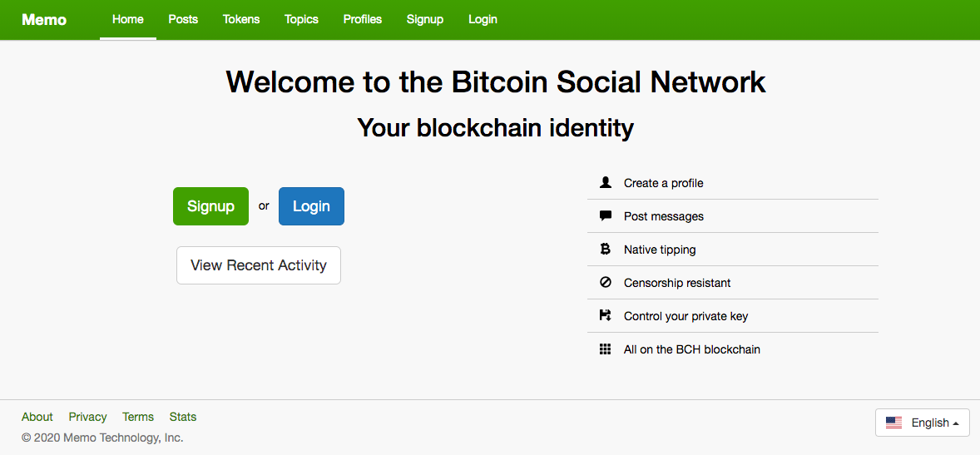980x455 pixels.
Task: Open the Stats footer link
Action: pyautogui.click(x=182, y=417)
